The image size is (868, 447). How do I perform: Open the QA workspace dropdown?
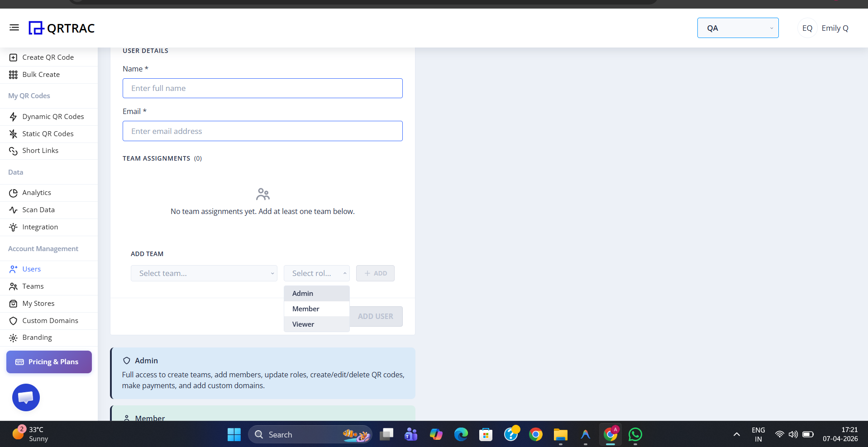pyautogui.click(x=738, y=28)
